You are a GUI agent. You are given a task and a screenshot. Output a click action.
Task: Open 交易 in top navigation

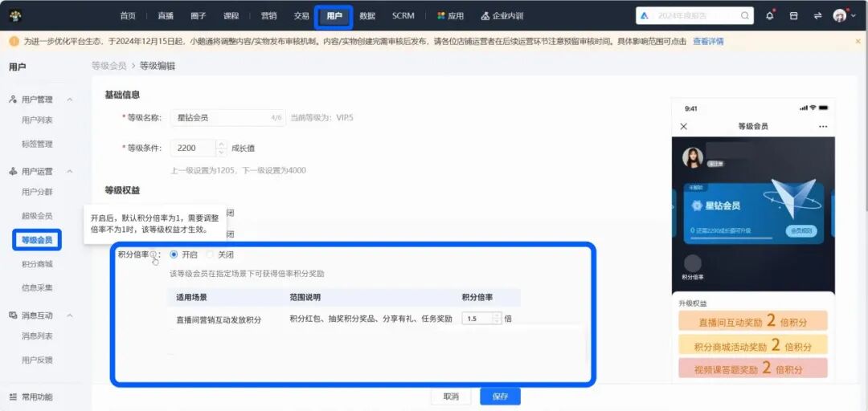pyautogui.click(x=301, y=16)
